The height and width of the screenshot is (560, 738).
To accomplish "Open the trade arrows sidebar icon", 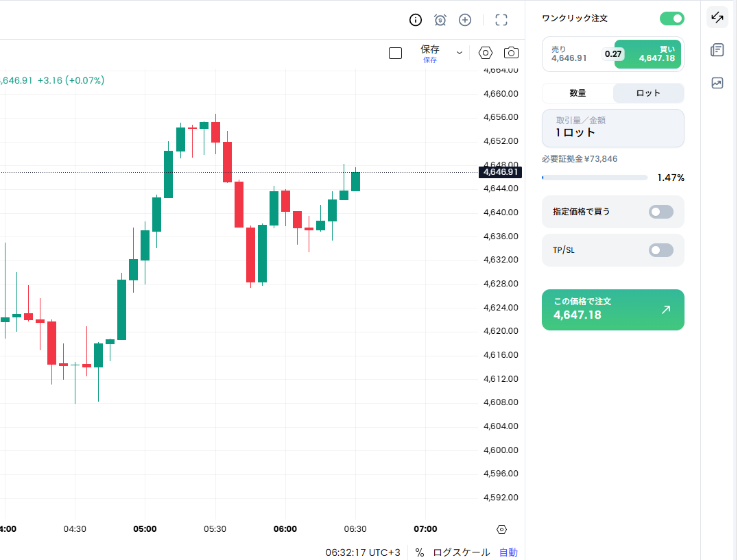I will coord(717,18).
